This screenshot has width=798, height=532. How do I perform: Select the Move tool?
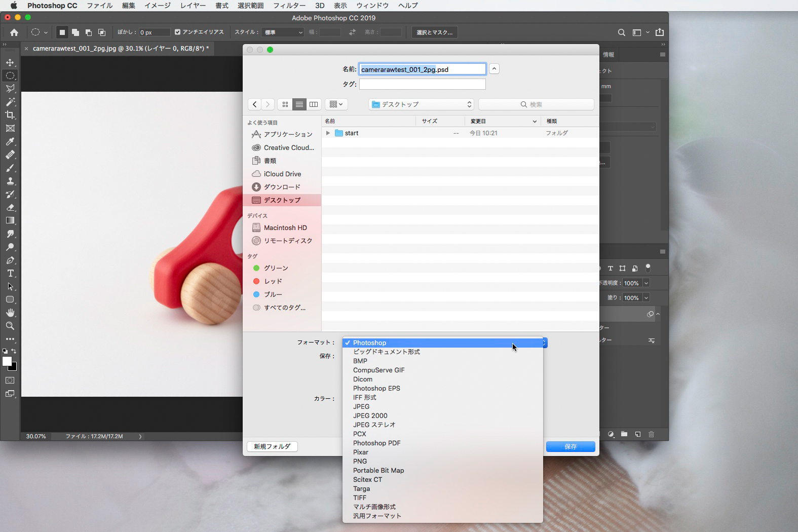click(10, 62)
